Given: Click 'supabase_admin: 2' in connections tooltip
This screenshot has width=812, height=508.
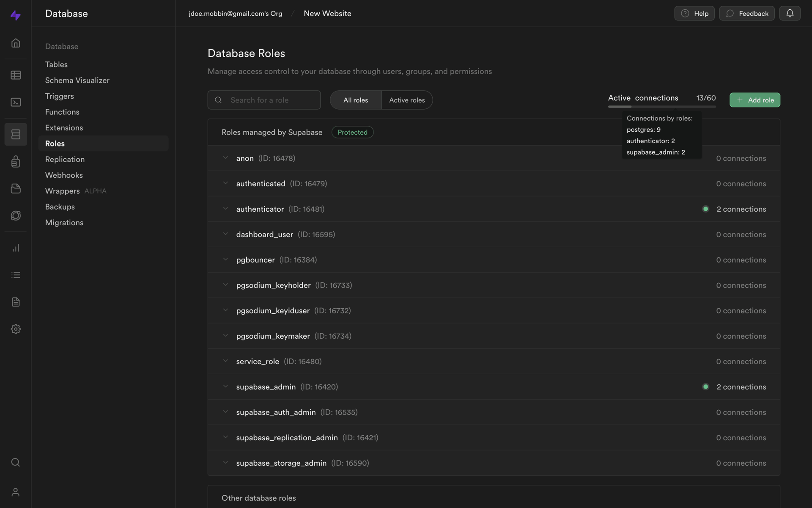Looking at the screenshot, I should click(x=656, y=152).
